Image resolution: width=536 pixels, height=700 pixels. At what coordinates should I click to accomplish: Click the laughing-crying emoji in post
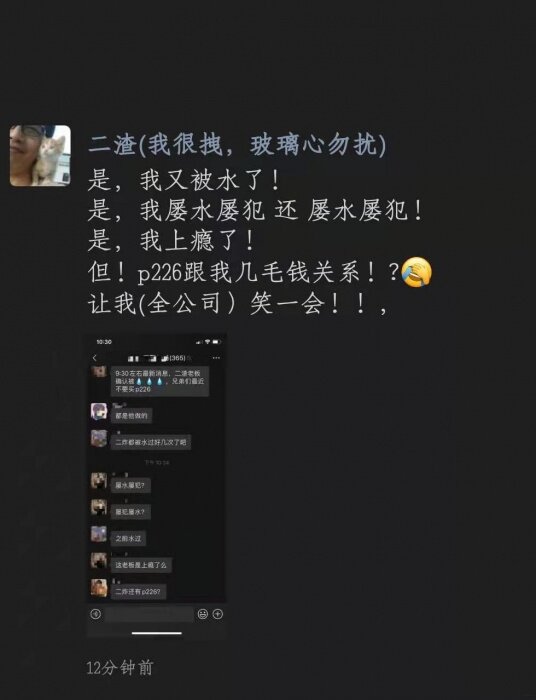click(x=417, y=272)
